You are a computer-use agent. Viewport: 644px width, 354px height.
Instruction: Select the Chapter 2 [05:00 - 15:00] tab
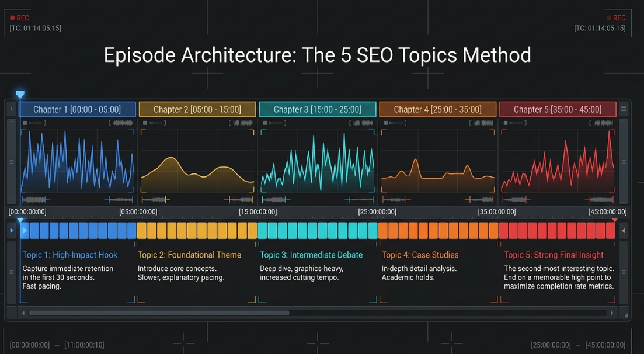point(197,109)
